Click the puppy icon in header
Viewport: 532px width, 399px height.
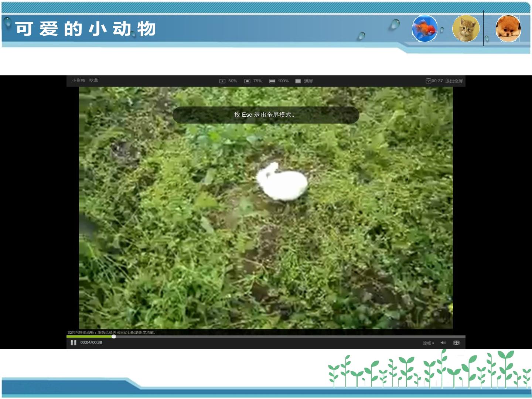click(x=508, y=28)
